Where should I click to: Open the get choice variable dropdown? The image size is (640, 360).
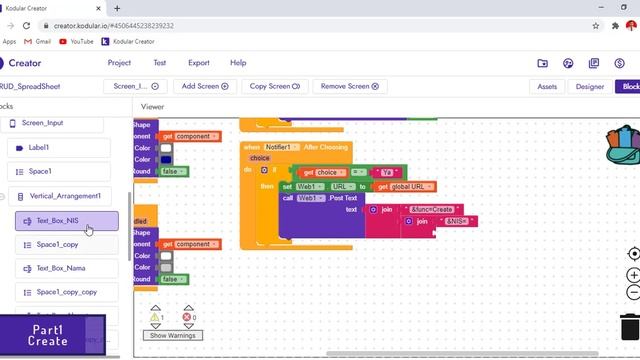(x=330, y=173)
